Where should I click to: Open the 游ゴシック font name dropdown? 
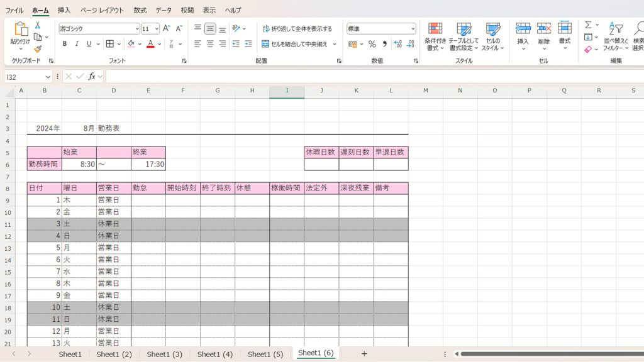coord(136,29)
